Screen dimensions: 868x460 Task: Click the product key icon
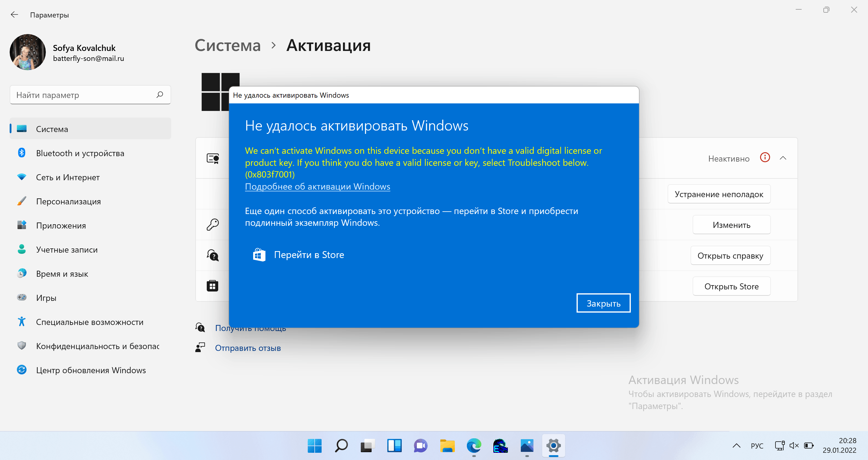[212, 225]
